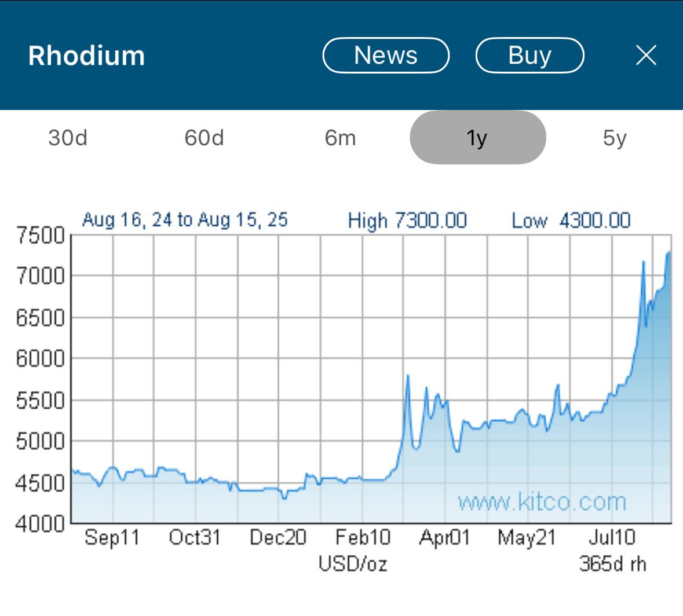Tap the Buy button
Image resolution: width=683 pixels, height=616 pixels.
[x=529, y=55]
